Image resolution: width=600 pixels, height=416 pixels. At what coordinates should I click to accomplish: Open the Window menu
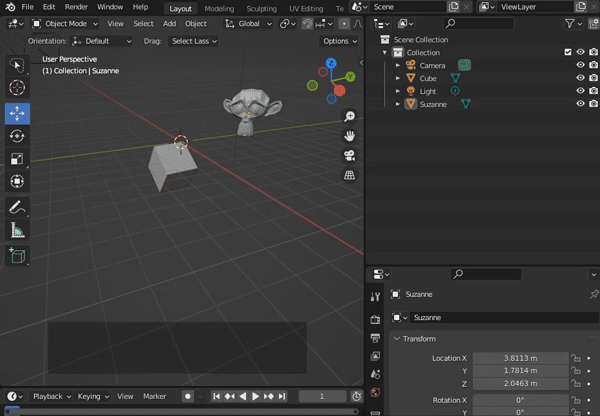coord(110,7)
